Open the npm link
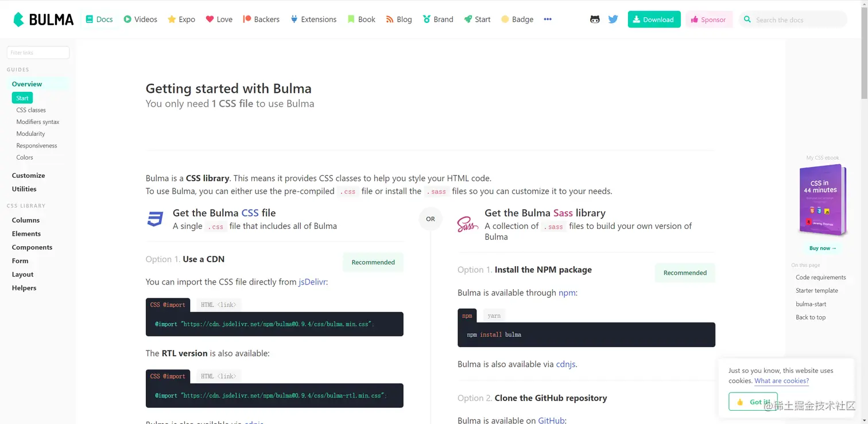Image resolution: width=868 pixels, height=424 pixels. tap(567, 293)
